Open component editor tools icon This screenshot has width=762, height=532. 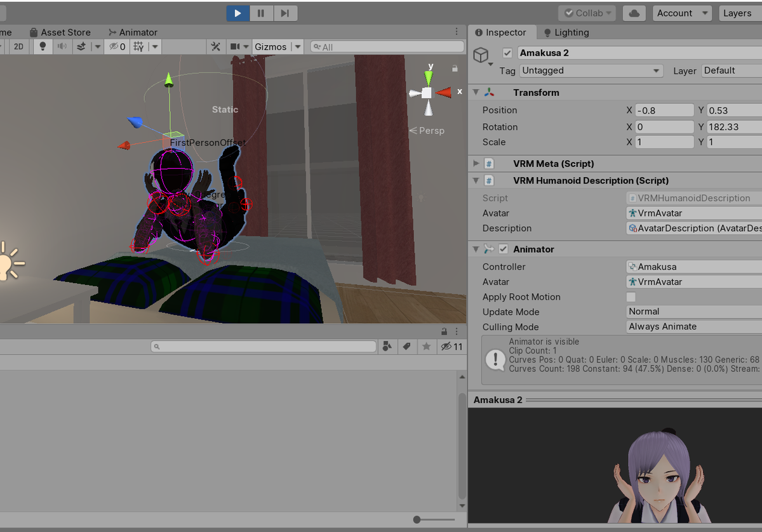click(x=216, y=46)
